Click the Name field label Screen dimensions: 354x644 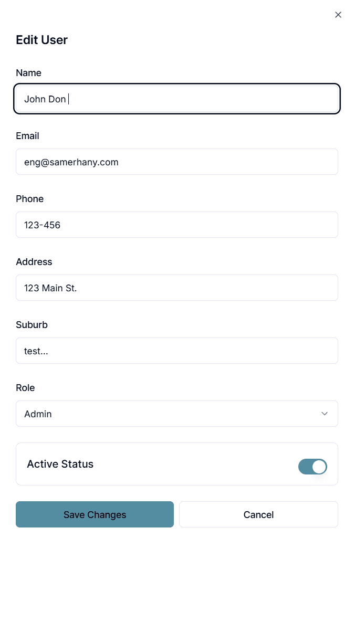click(x=28, y=73)
